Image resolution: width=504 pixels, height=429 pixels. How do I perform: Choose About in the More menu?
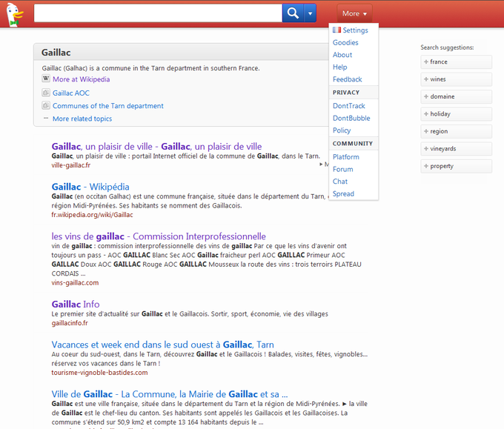342,55
